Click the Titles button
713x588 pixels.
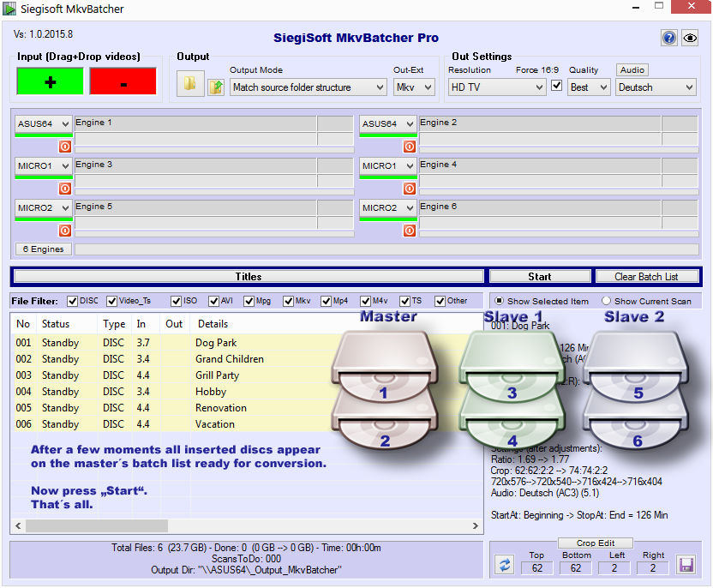[249, 277]
